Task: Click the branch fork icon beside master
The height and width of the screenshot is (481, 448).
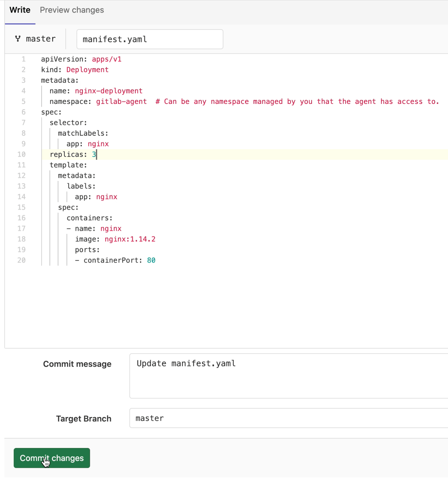Action: (x=18, y=38)
